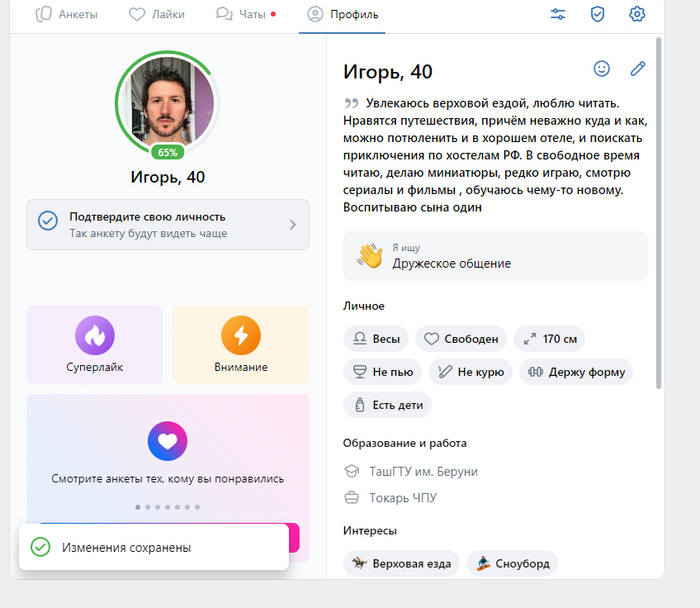
Task: Select the Верховая езда interest chip
Action: pyautogui.click(x=402, y=564)
